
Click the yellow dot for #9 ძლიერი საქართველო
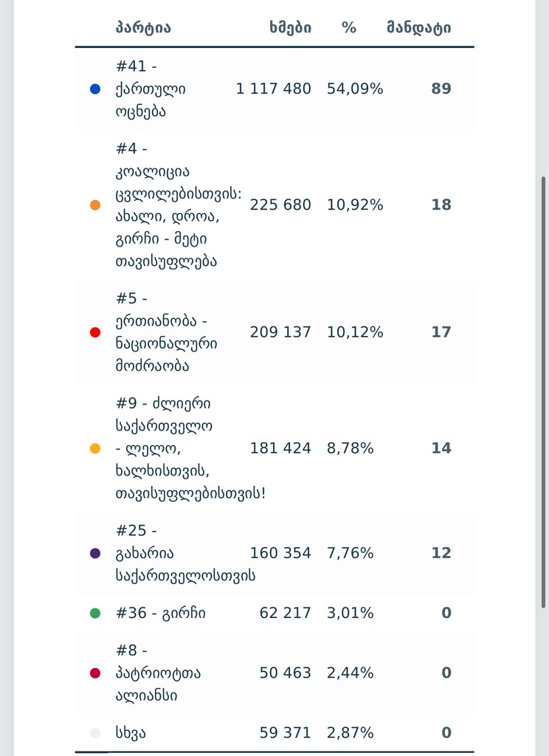[x=95, y=448]
